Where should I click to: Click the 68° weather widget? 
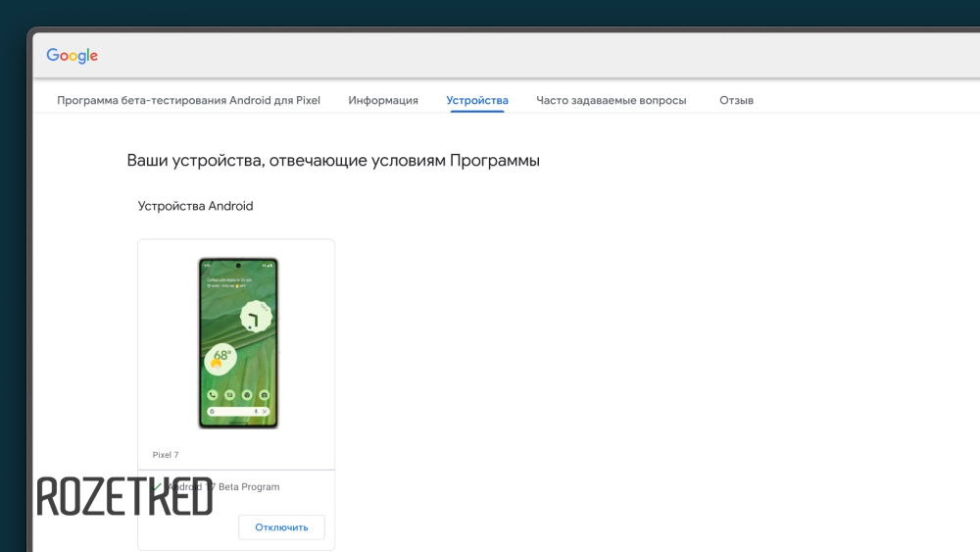[x=221, y=362]
